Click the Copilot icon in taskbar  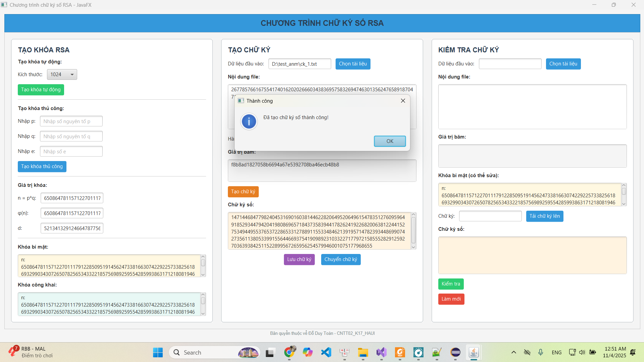(x=307, y=352)
